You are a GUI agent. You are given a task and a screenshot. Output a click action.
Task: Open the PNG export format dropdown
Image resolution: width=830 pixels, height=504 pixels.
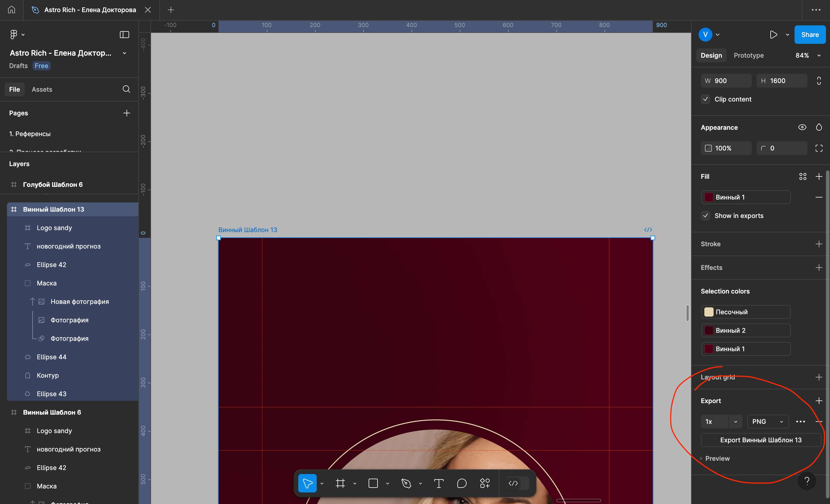coord(768,422)
